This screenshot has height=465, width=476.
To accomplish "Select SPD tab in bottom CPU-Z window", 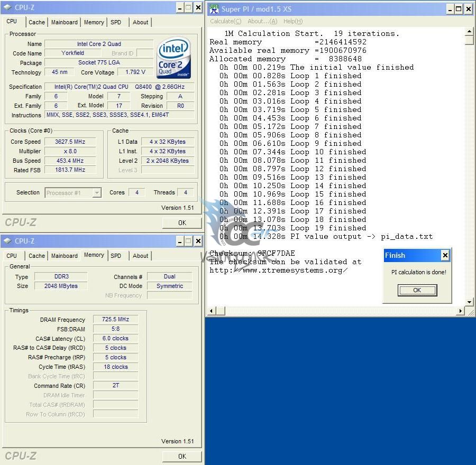I will click(x=116, y=256).
